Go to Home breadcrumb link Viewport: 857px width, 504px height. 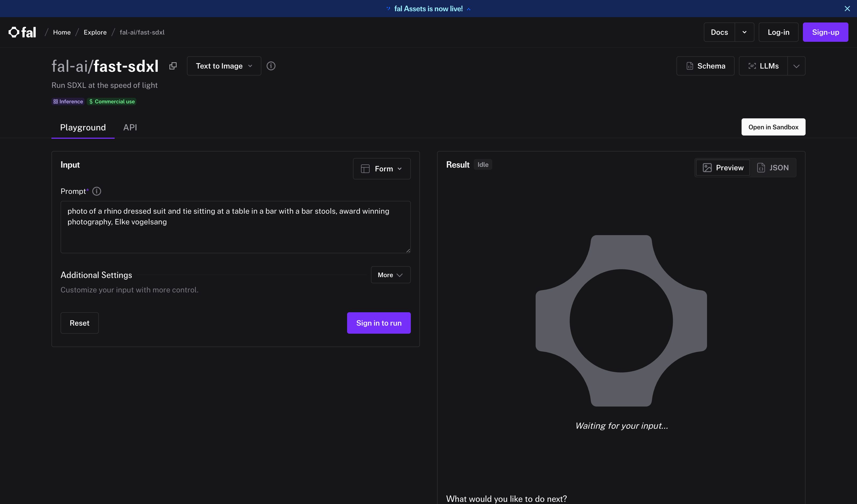pos(62,32)
